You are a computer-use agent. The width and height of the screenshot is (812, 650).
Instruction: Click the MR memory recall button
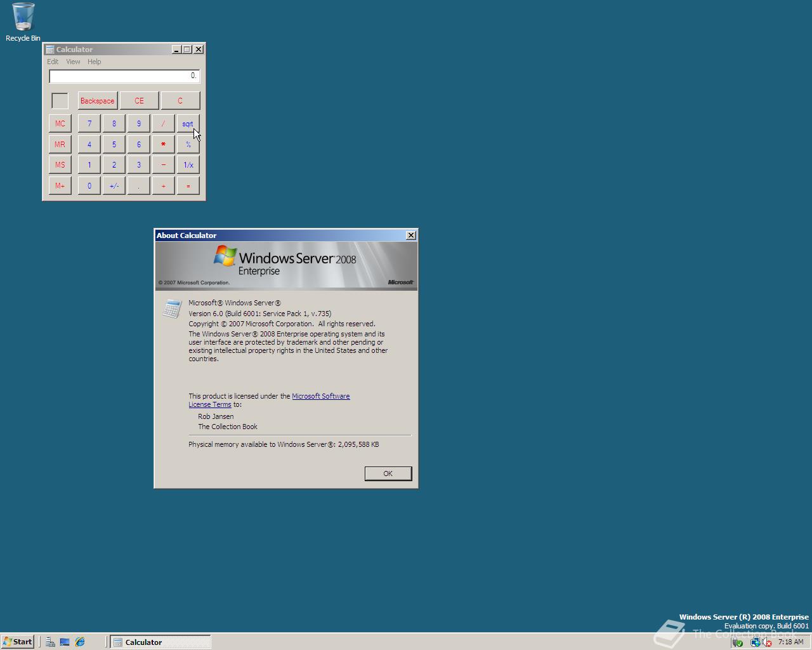point(60,144)
